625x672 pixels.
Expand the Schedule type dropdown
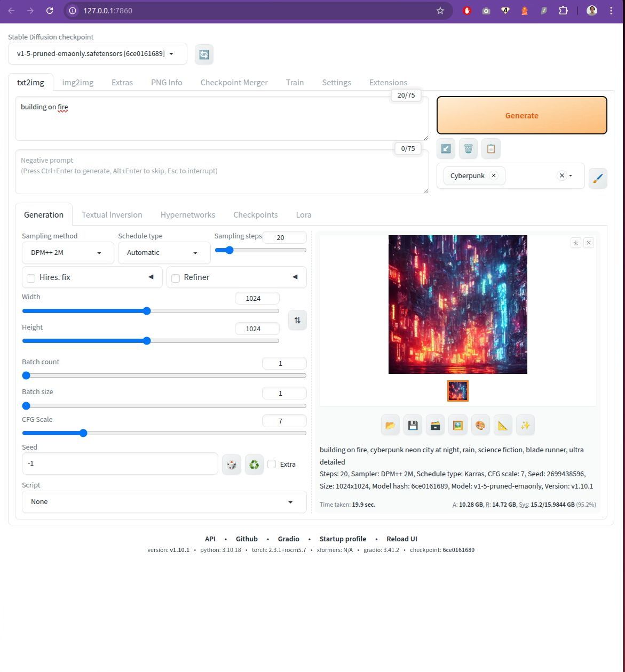point(164,253)
